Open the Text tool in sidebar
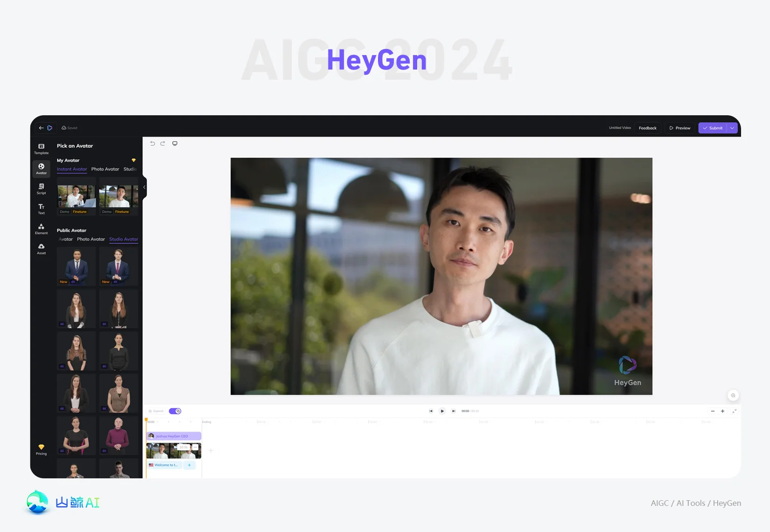 coord(41,209)
